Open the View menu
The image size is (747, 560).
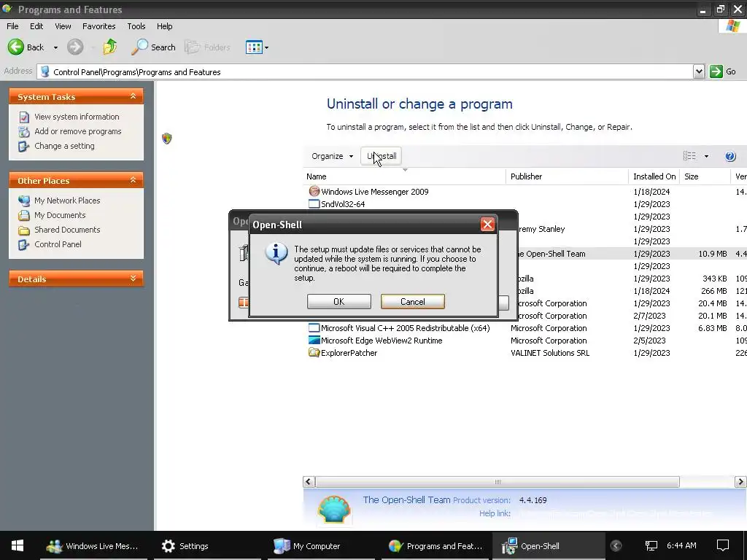point(63,26)
